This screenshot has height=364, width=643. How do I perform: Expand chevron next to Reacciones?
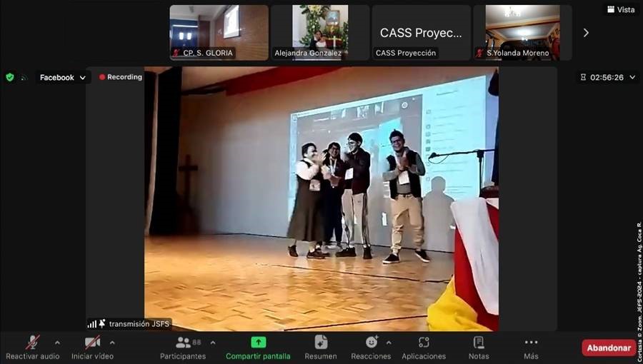(389, 343)
